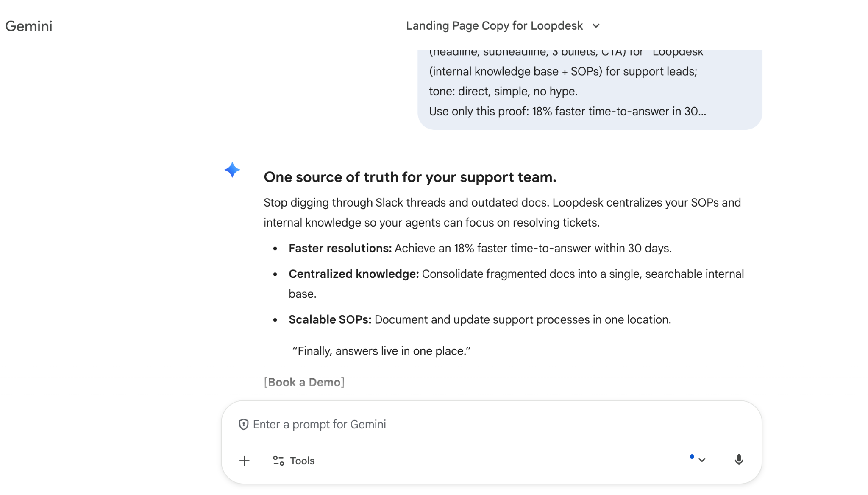Click the Gemini sparkle icon

(232, 170)
